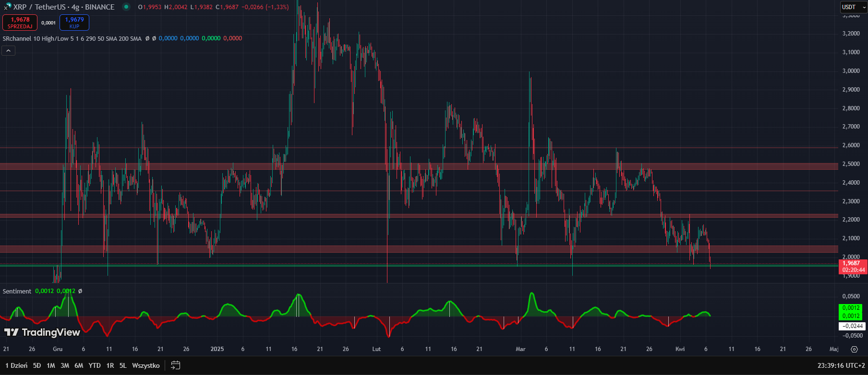Select the 1 Dzień time range
Screen dimensions: 868x375
(16, 365)
